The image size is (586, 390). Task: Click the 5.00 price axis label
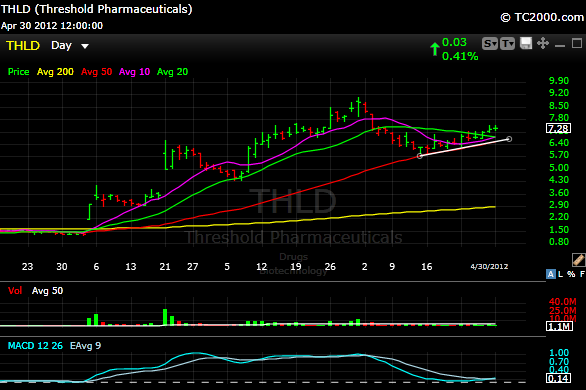coord(559,167)
